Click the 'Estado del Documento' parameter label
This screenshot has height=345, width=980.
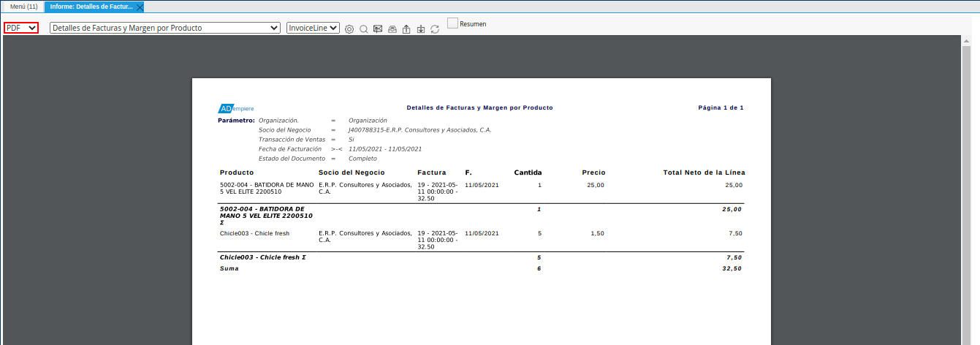[292, 158]
